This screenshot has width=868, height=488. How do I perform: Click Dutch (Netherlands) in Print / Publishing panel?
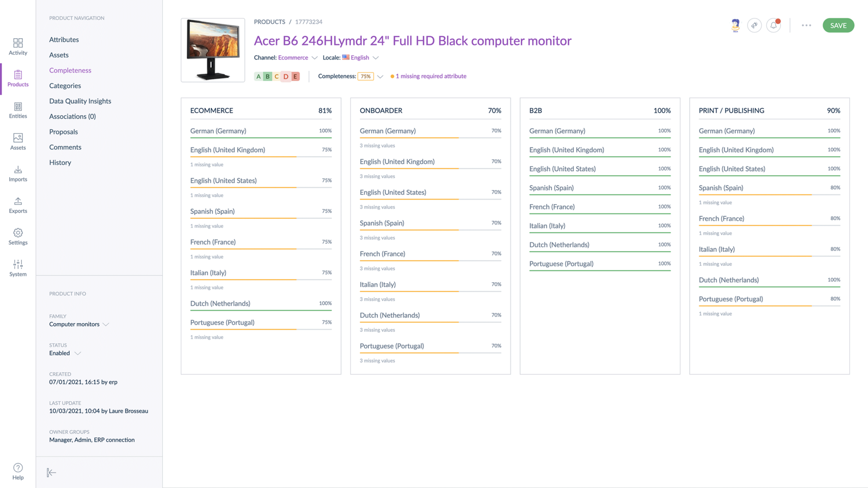tap(729, 280)
